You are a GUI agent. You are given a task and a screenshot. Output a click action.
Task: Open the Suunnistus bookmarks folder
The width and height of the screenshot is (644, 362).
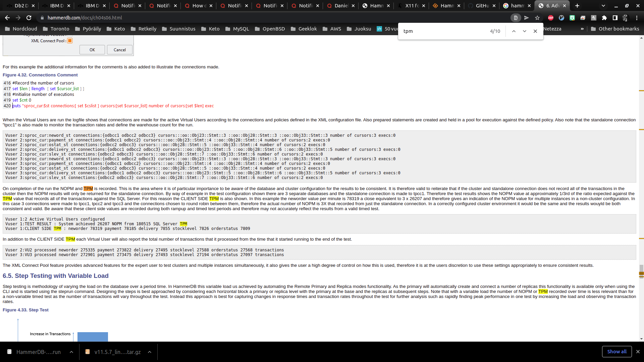click(x=178, y=29)
